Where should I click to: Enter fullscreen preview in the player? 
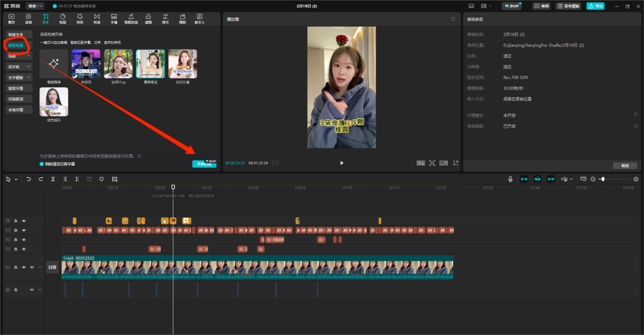point(456,163)
